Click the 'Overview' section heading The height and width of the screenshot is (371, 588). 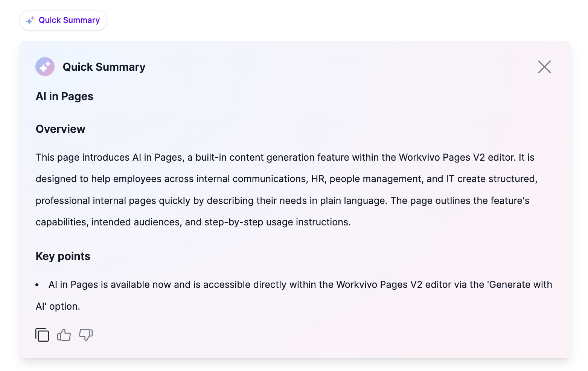(61, 129)
